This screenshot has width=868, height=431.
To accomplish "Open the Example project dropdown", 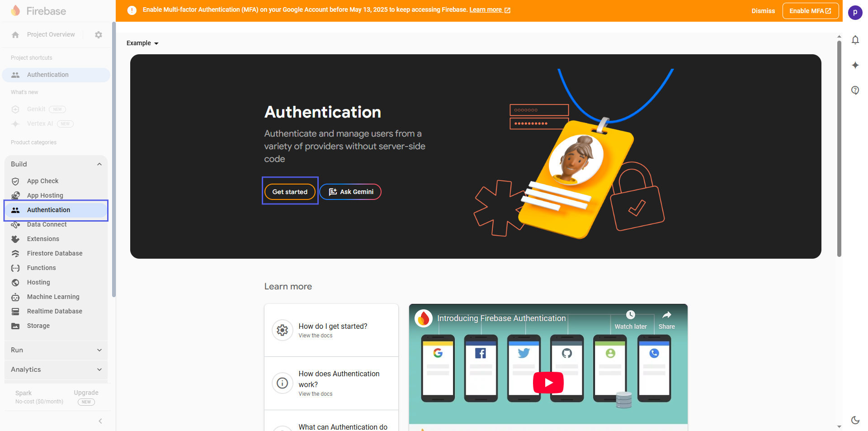I will [142, 43].
